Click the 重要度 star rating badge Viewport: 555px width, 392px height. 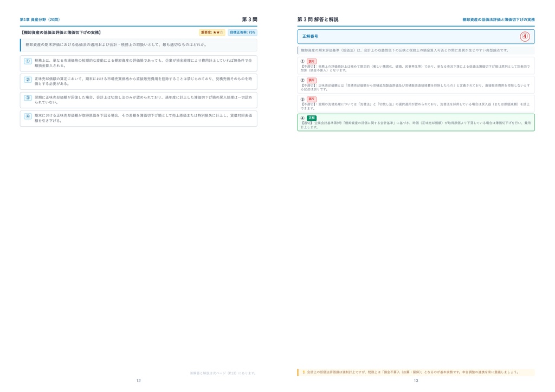pyautogui.click(x=212, y=32)
